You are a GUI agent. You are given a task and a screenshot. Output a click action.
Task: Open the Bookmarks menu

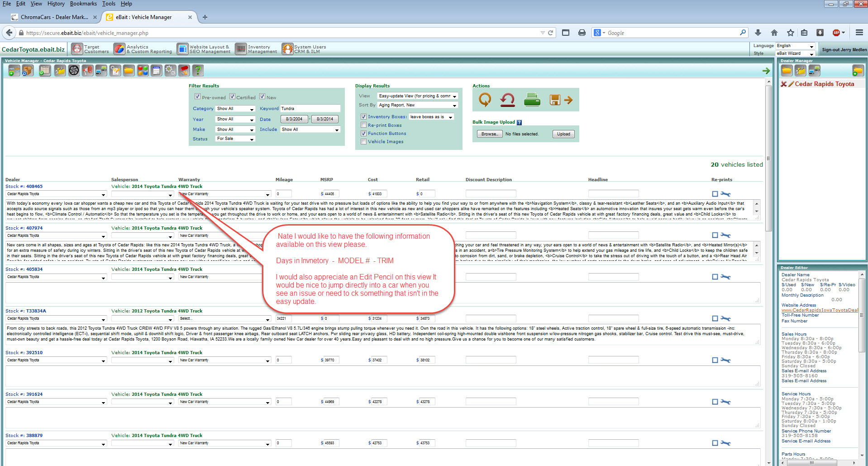point(83,4)
